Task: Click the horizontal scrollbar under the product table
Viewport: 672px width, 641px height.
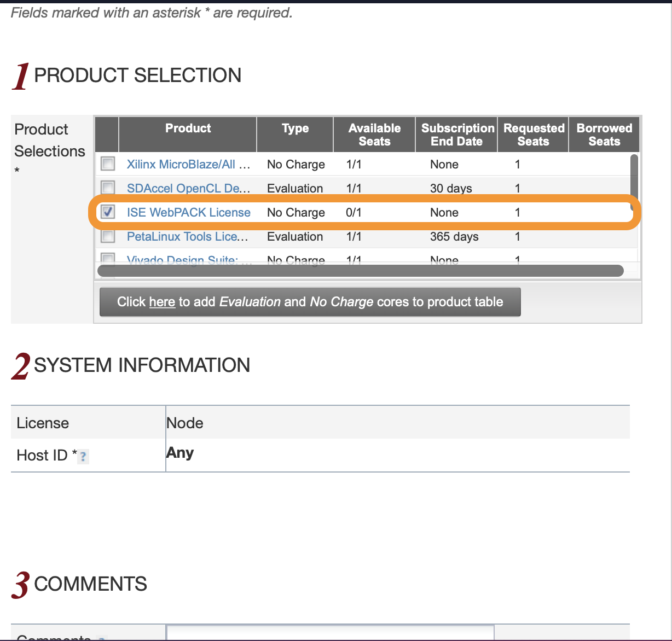Action: click(x=360, y=270)
